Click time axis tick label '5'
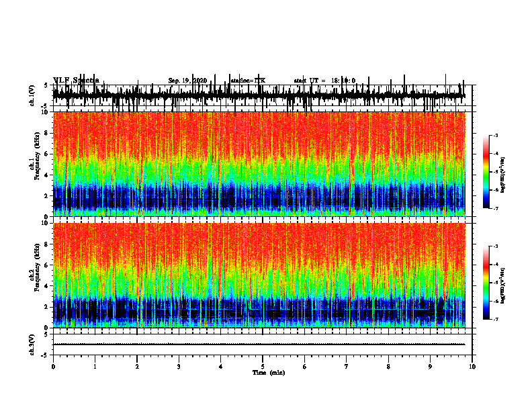The height and width of the screenshot is (411, 532). (x=263, y=367)
